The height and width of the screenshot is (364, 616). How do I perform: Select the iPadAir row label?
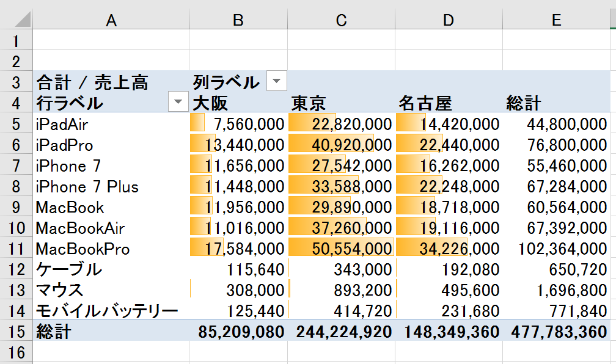click(x=111, y=123)
